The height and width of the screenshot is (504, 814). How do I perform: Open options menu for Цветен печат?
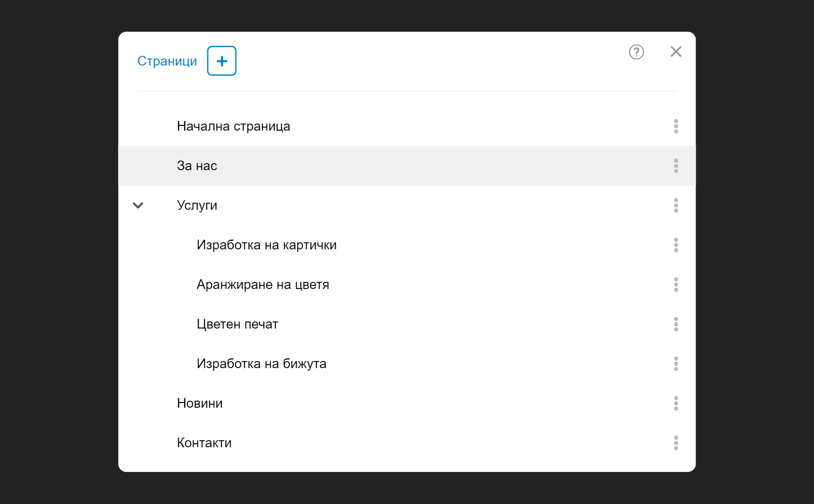[676, 324]
